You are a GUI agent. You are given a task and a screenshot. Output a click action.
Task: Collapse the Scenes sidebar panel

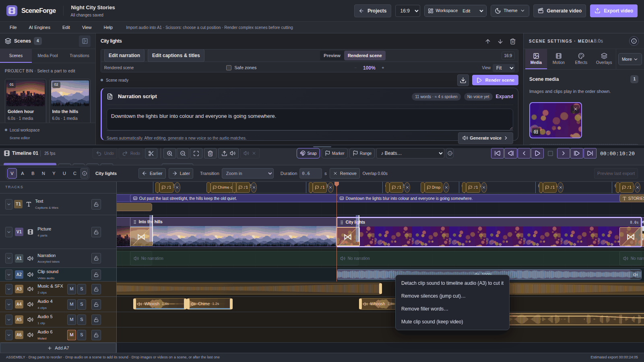click(85, 41)
